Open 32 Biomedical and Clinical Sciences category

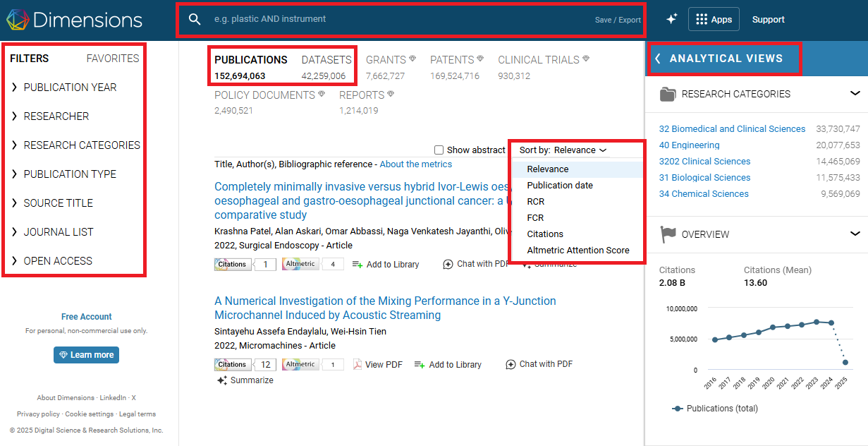[x=732, y=128]
